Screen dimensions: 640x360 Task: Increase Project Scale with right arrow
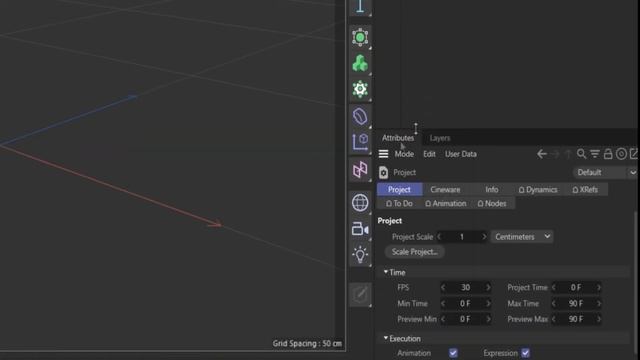pos(484,237)
